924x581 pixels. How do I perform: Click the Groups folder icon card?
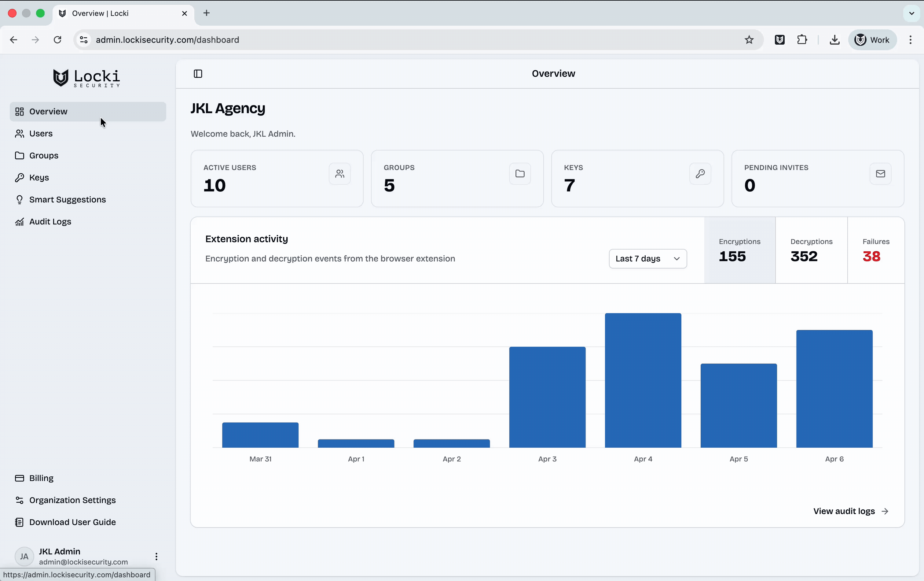coord(519,174)
